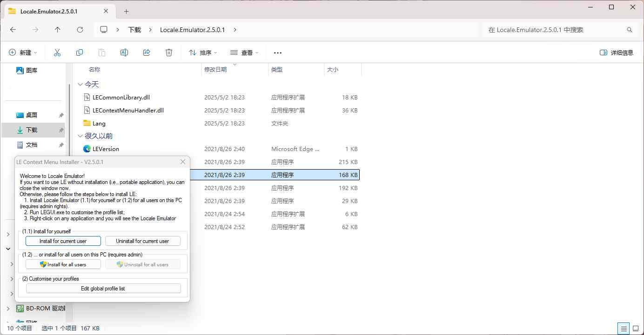Expand the BD-ROM drive tree node
Screen dimensions: 644x335
pos(8,309)
